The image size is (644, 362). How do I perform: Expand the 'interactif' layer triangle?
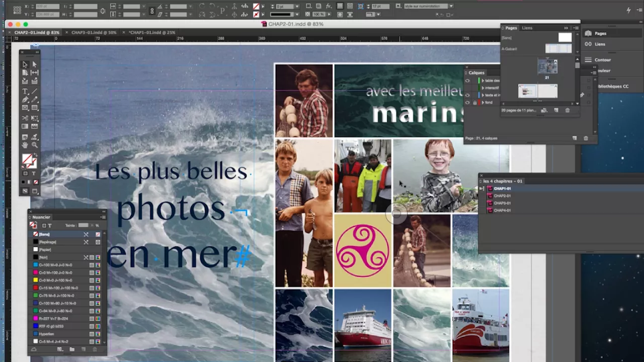tap(482, 88)
